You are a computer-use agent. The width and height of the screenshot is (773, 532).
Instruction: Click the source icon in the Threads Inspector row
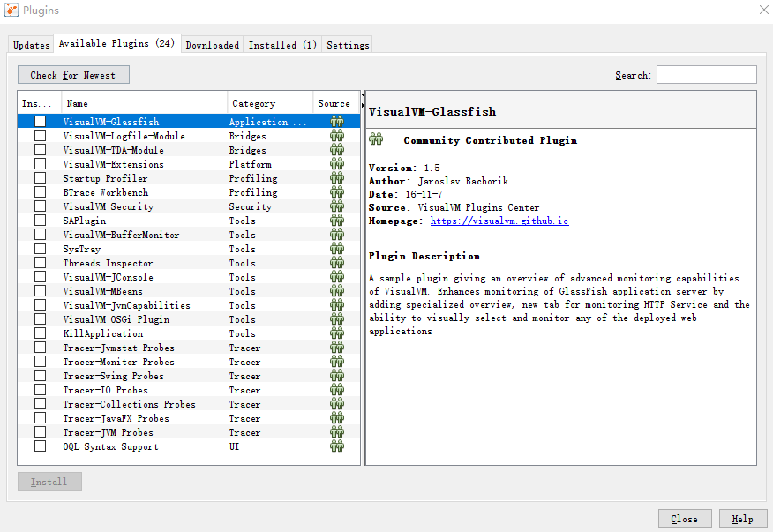pyautogui.click(x=337, y=263)
